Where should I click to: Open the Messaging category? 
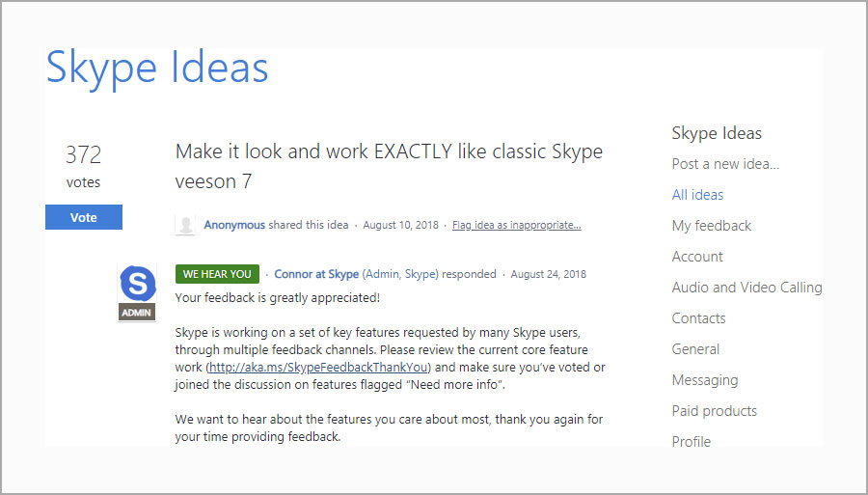[x=705, y=380]
